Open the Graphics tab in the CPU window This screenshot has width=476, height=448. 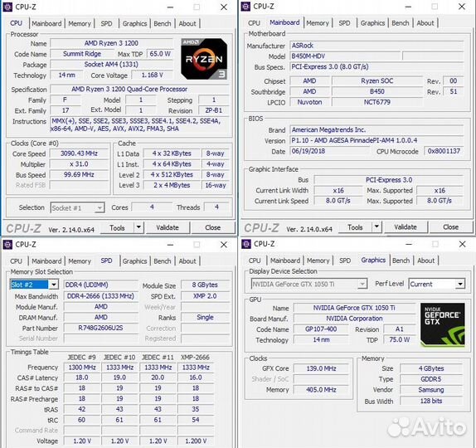point(134,24)
